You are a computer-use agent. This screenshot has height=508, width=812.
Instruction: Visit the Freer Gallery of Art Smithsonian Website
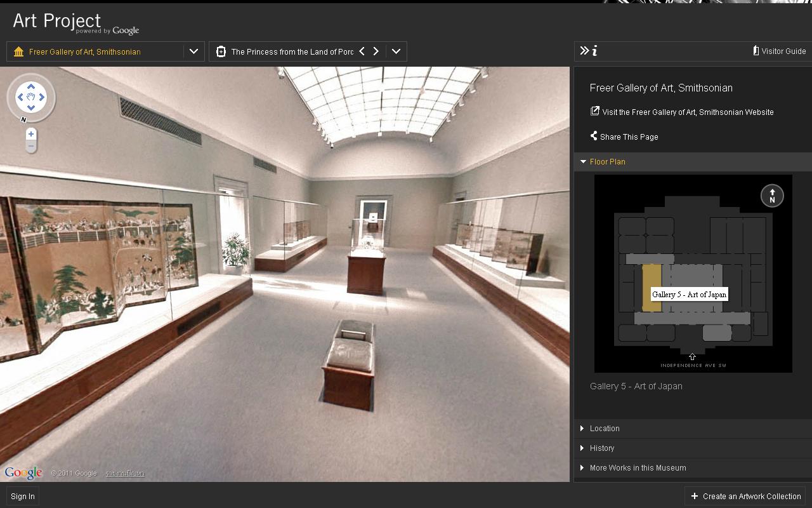pyautogui.click(x=682, y=112)
